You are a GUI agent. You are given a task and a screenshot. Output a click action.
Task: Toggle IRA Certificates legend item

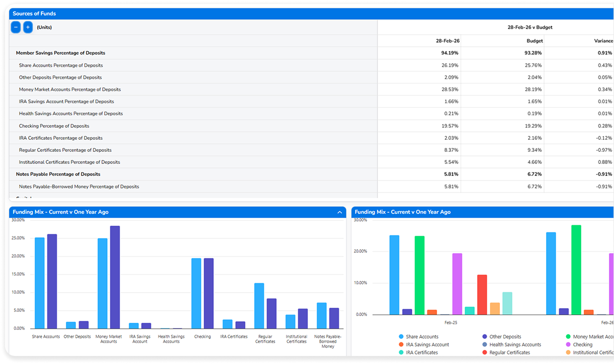click(418, 353)
